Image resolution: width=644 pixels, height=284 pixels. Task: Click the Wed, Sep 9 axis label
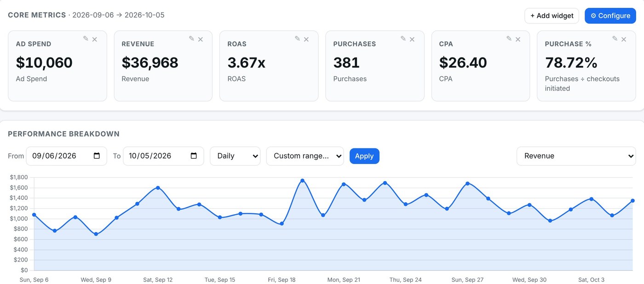click(x=96, y=279)
